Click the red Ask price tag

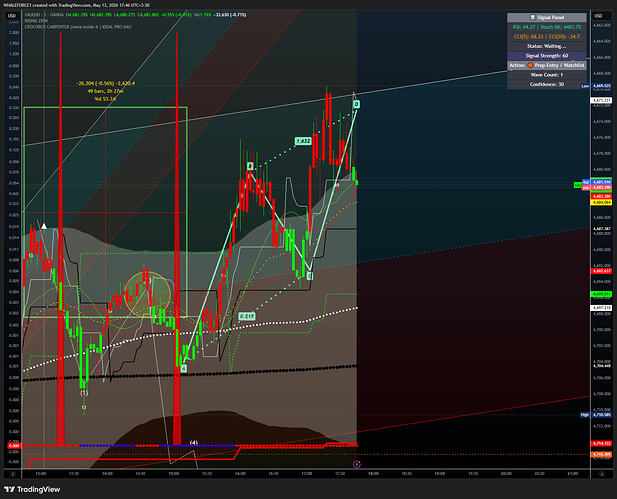click(597, 188)
